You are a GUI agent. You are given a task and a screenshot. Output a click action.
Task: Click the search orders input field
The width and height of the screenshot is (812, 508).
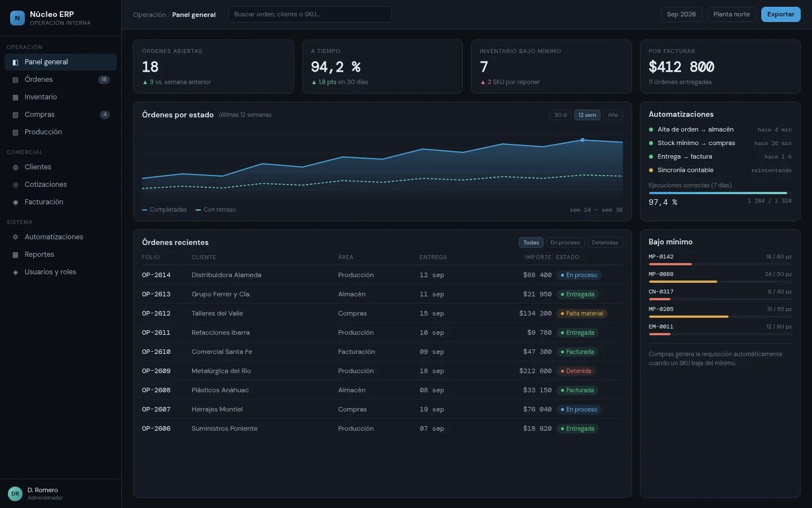coord(310,14)
